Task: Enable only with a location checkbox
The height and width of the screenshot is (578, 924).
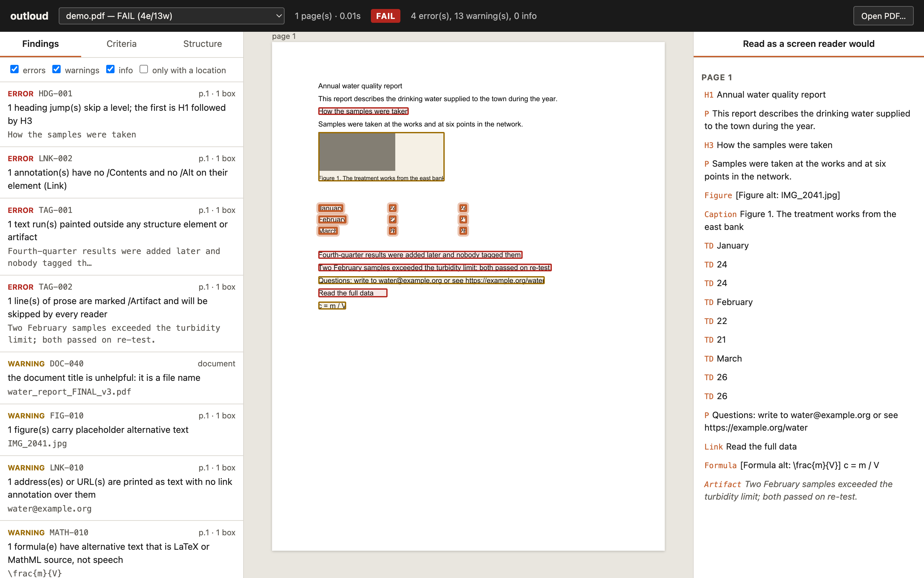Action: point(143,69)
